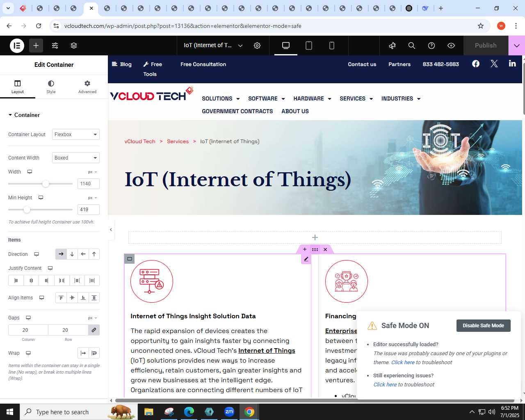525x420 pixels.
Task: Select the No Wrap option
Action: pos(83,353)
